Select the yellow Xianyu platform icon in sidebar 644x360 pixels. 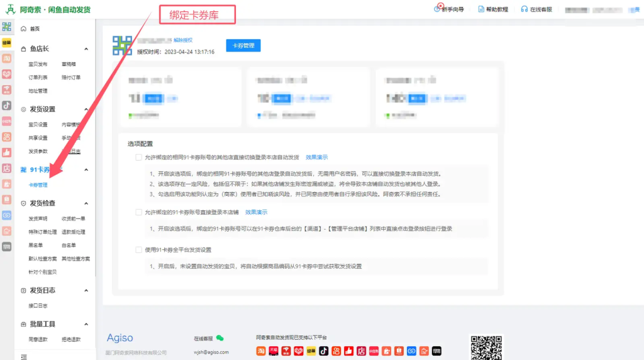pos(6,43)
